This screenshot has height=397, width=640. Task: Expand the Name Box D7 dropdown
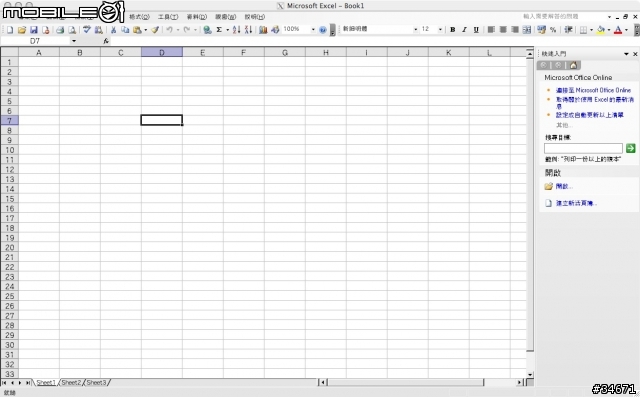(74, 41)
